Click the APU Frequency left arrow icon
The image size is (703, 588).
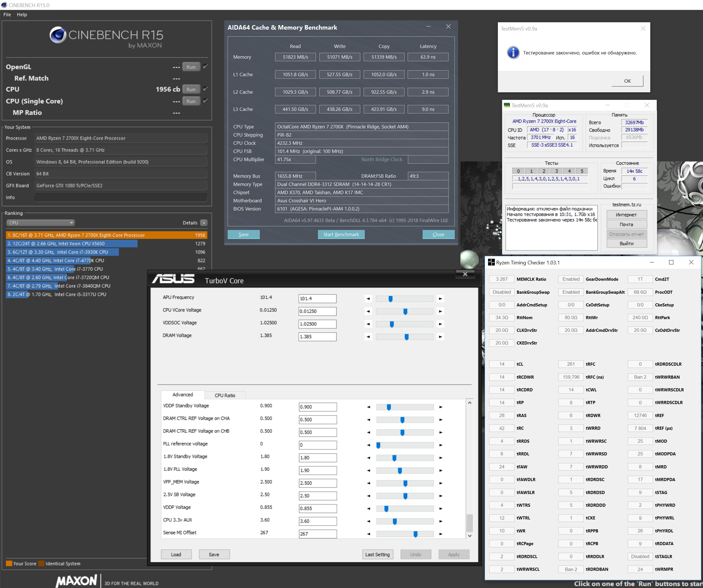pos(368,299)
